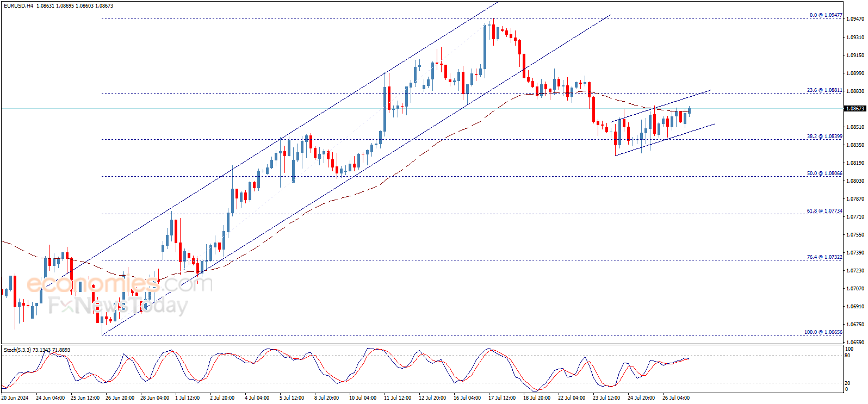Click time axis label 24 Jul 20:00

(641, 398)
